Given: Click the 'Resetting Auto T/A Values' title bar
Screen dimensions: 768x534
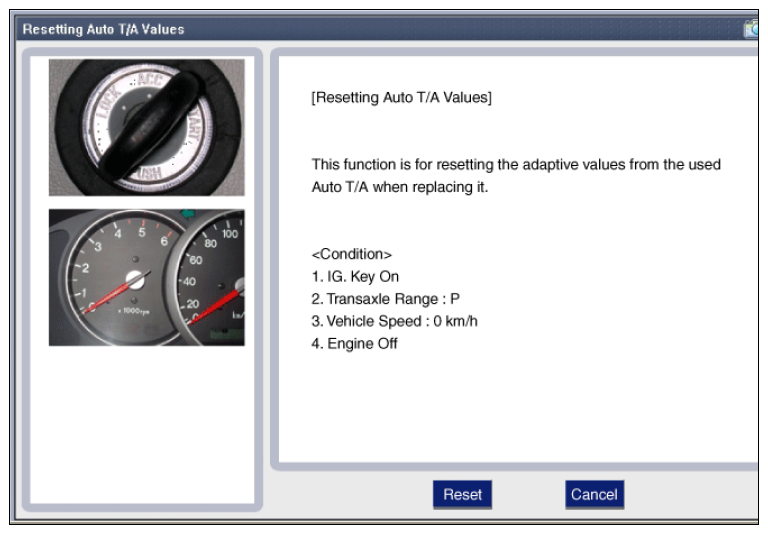Looking at the screenshot, I should click(x=104, y=29).
